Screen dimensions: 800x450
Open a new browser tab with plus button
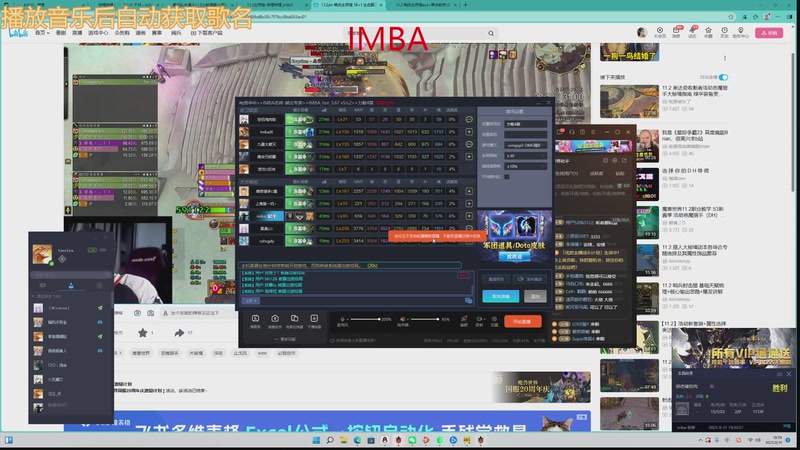click(465, 5)
